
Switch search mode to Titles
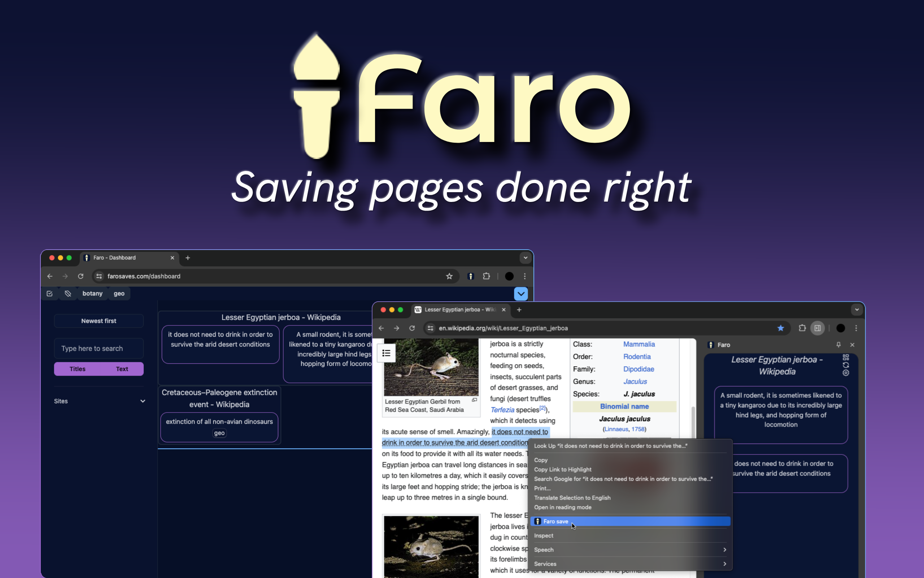point(78,369)
